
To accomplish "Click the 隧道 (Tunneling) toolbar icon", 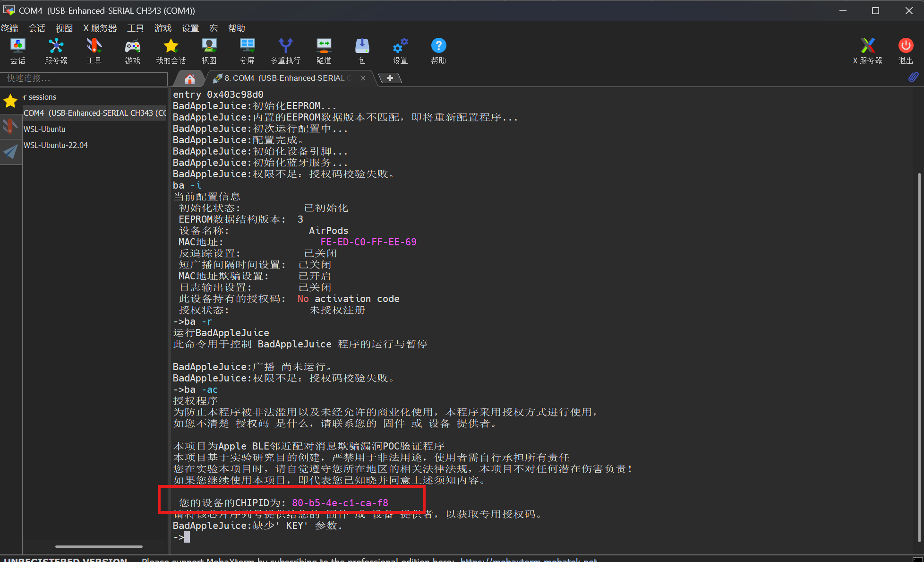I will click(324, 51).
